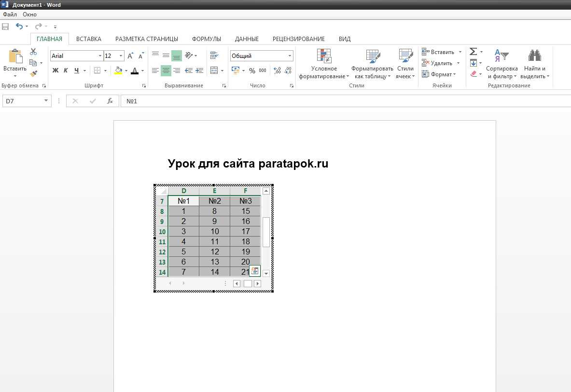Open Выравнивание dialog launcher
The height and width of the screenshot is (392, 571).
[x=224, y=85]
